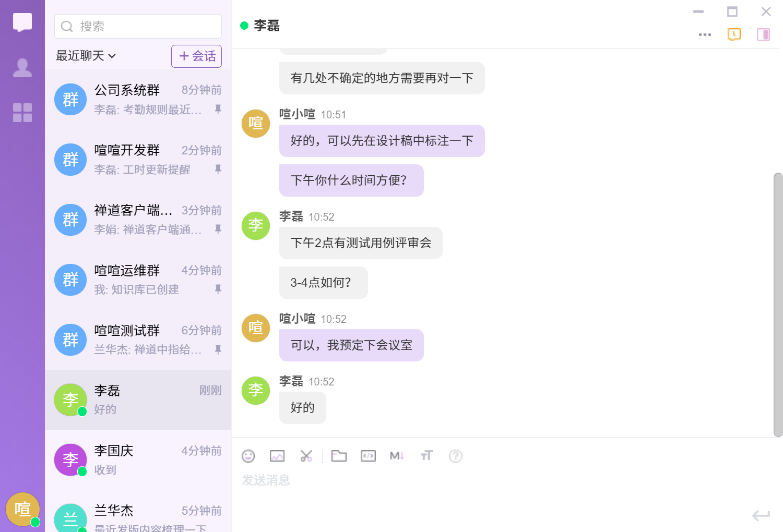Focus the 搜索 search field
This screenshot has width=783, height=532.
pyautogui.click(x=138, y=27)
